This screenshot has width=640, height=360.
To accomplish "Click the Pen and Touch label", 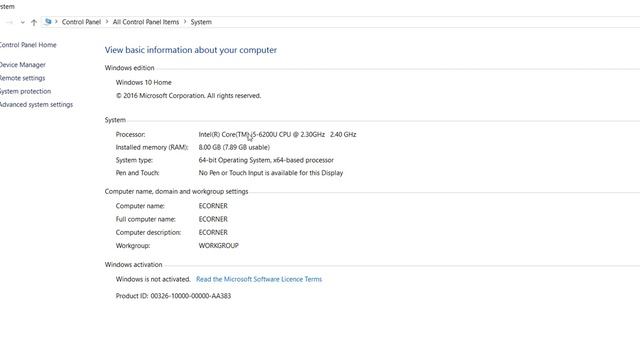I will 138,173.
